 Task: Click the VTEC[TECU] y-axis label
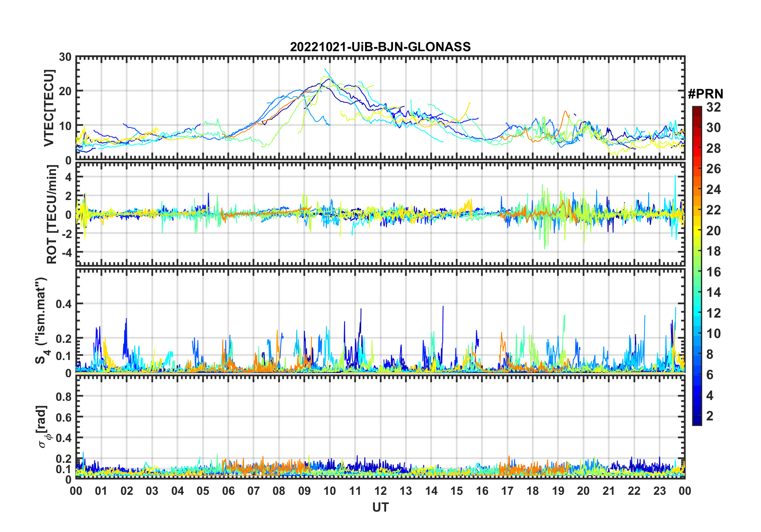[x=49, y=108]
